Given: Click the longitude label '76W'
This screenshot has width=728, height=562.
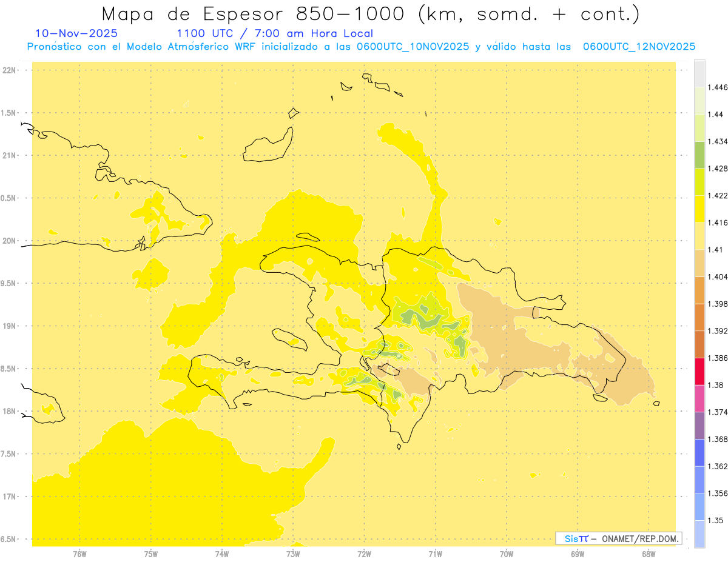Looking at the screenshot, I should click(80, 554).
